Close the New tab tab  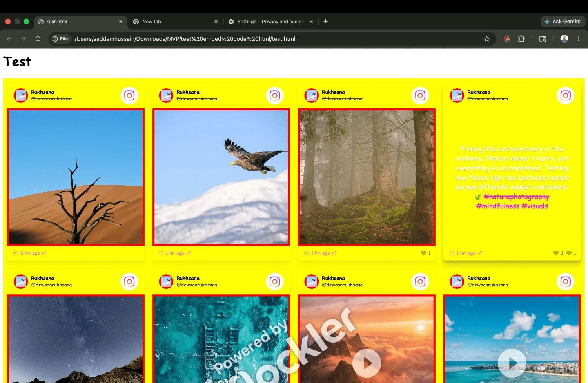[216, 22]
